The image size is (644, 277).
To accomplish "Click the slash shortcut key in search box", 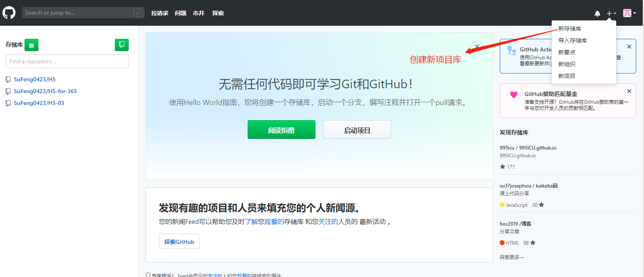I will coord(138,13).
